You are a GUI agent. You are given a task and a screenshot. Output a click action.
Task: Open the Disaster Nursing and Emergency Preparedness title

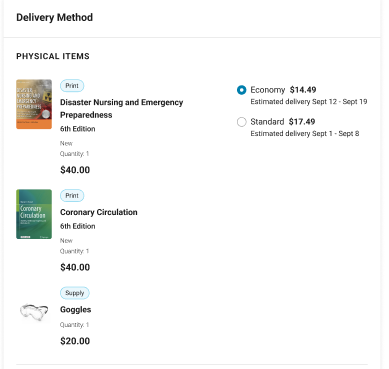[x=122, y=109]
